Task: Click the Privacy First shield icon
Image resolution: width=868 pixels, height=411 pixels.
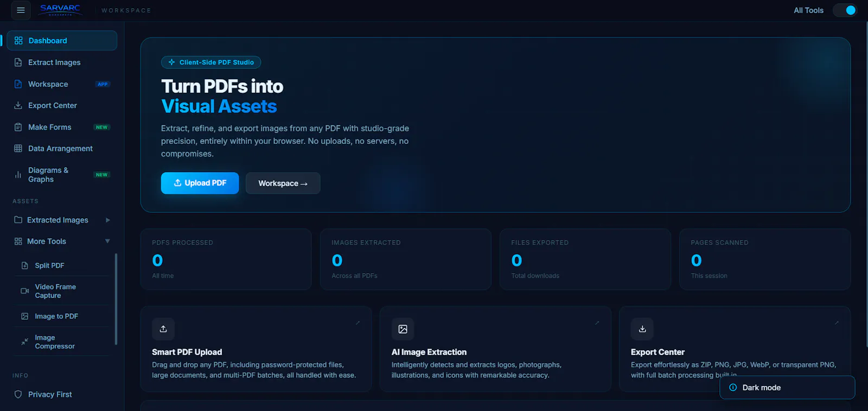Action: coord(18,394)
